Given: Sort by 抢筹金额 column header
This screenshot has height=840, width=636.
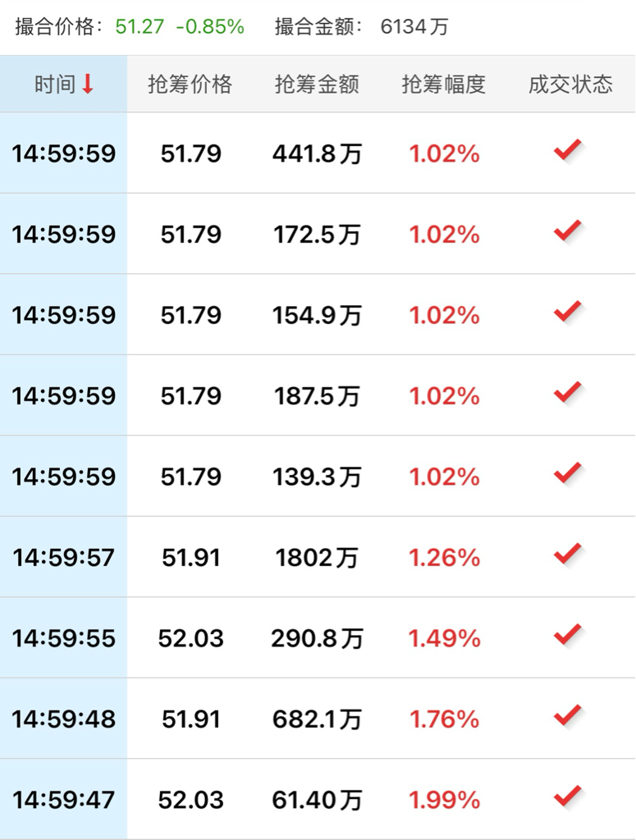Looking at the screenshot, I should [317, 84].
